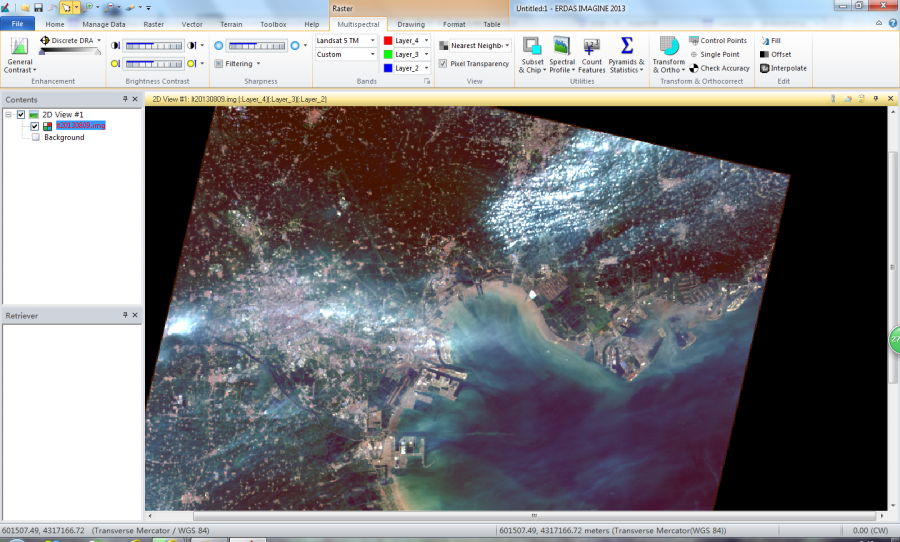Check the Background checkbox in Contents

tap(36, 137)
